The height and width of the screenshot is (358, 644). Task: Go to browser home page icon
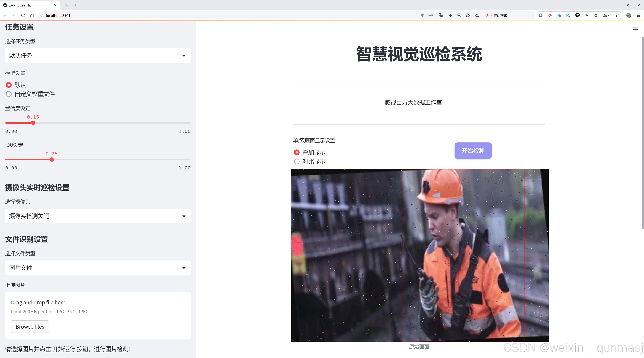coord(32,16)
